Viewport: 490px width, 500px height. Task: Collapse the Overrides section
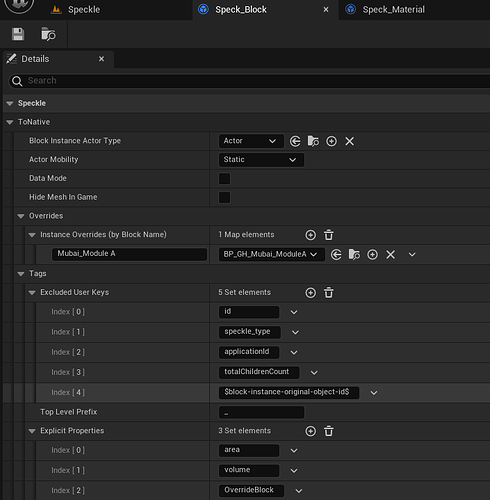[x=21, y=216]
